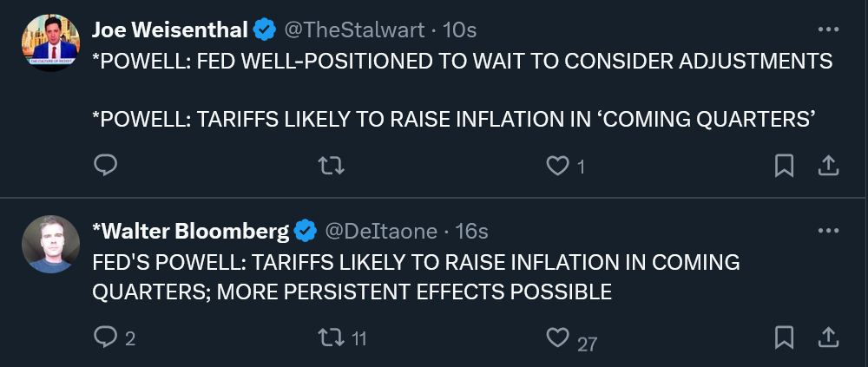
Task: Open Joe Weisenthal's profile picture
Action: pos(50,43)
